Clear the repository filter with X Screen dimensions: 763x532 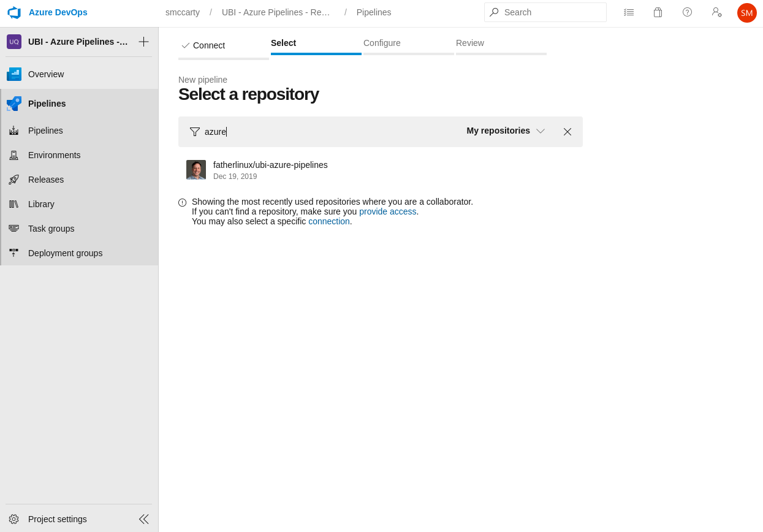[568, 132]
